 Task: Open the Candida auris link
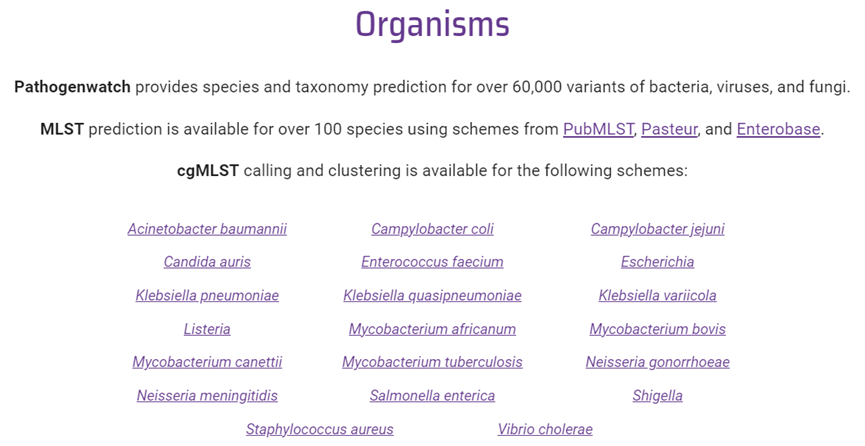point(207,262)
